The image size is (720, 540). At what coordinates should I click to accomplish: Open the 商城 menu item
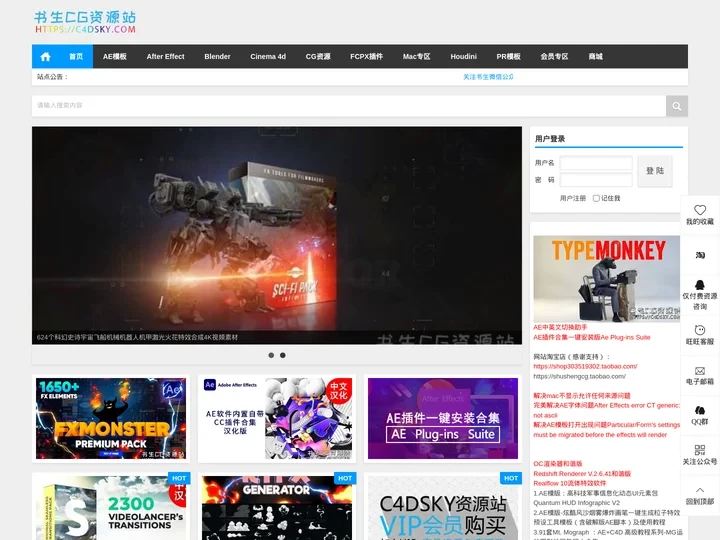pyautogui.click(x=596, y=56)
